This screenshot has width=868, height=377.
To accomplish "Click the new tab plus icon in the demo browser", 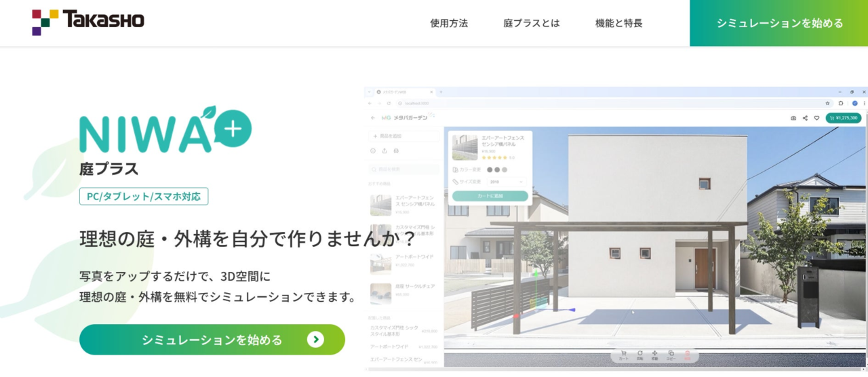I will point(441,92).
